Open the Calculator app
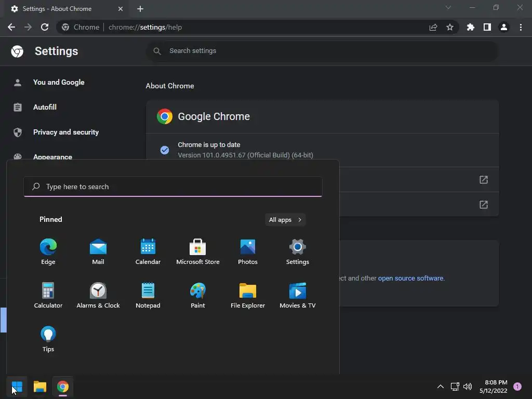532x399 pixels. tap(48, 295)
